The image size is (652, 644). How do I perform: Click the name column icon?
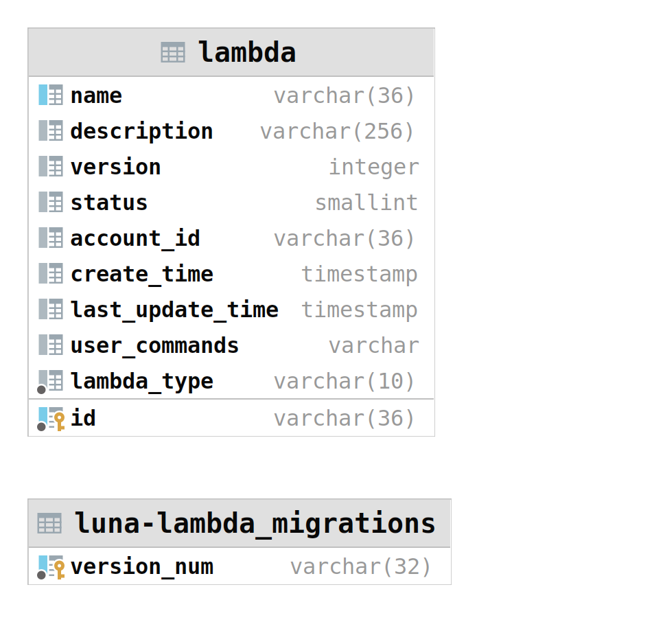51,95
